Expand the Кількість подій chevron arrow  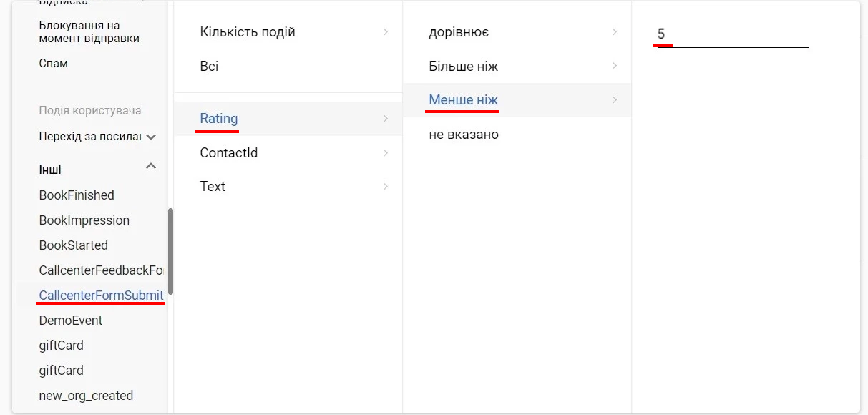coord(386,32)
